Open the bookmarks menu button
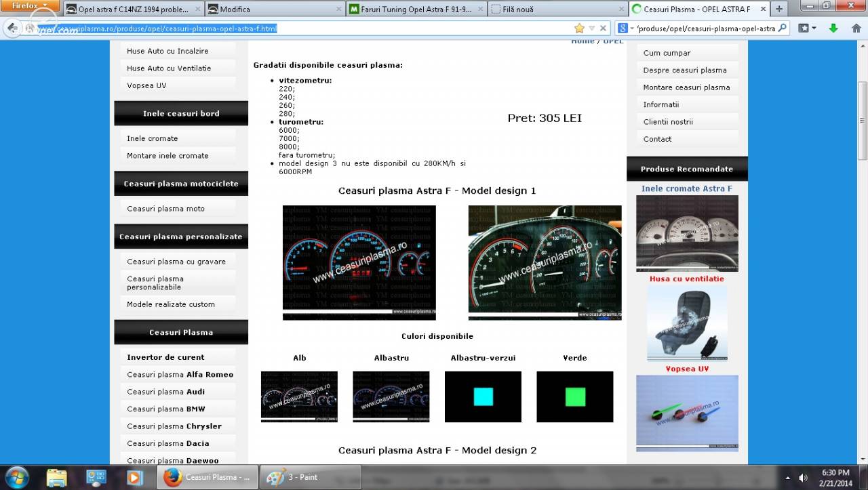 tap(806, 28)
